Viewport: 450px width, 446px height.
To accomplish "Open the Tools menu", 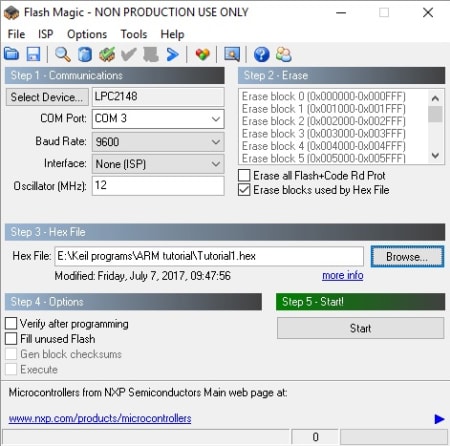I will tap(134, 34).
